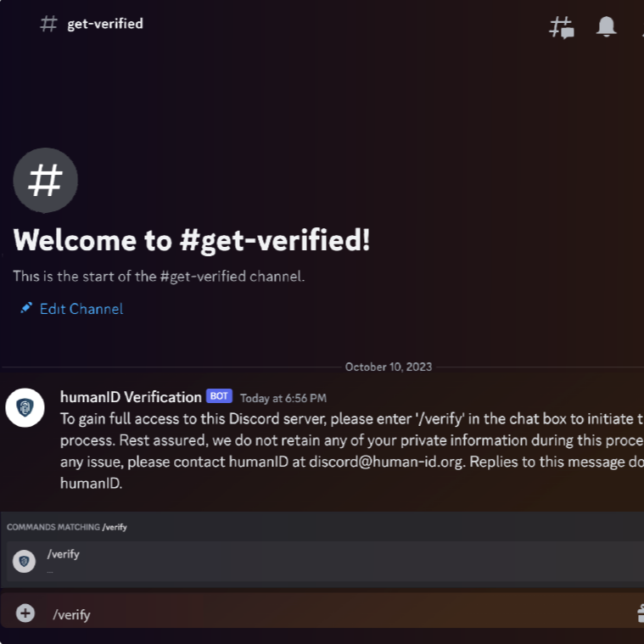Select the /verify command suggestion
This screenshot has width=644, height=644.
coord(322,561)
